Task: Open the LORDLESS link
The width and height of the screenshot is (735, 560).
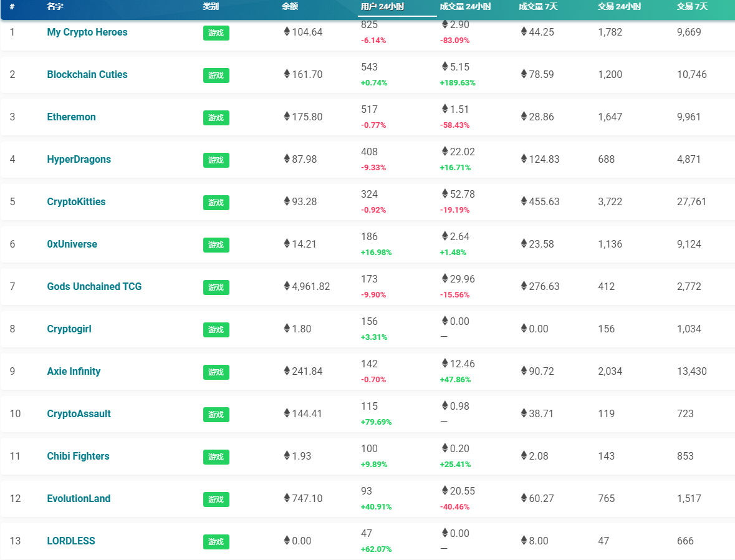Action: 71,541
